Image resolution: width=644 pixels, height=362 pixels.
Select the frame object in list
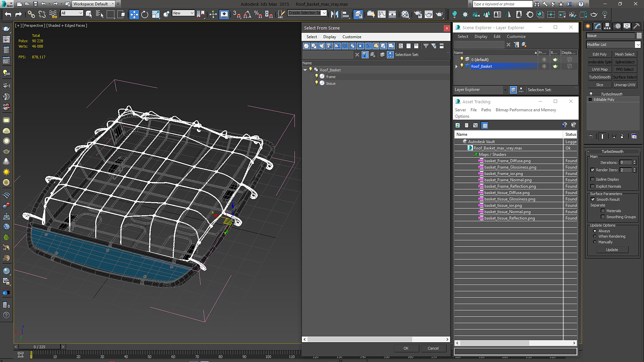click(x=331, y=77)
